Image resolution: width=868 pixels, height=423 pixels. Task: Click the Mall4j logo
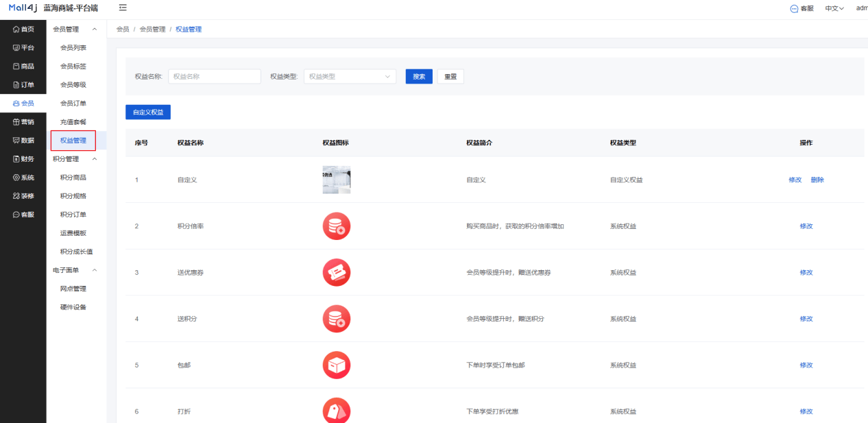tap(23, 8)
